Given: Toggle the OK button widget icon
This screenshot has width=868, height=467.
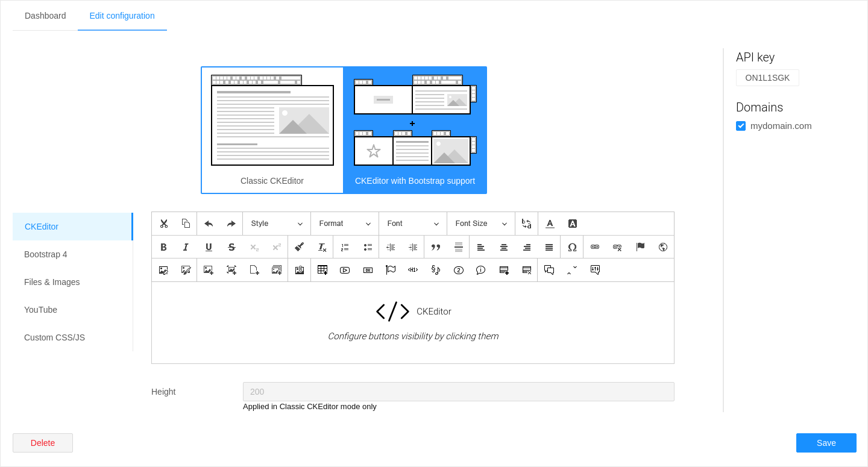Looking at the screenshot, I should pos(368,270).
